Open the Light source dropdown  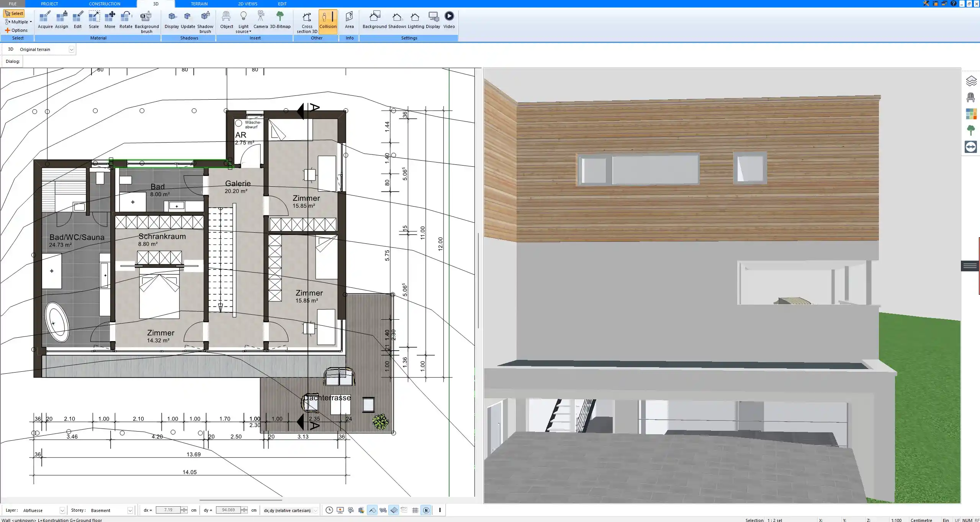pos(244,22)
